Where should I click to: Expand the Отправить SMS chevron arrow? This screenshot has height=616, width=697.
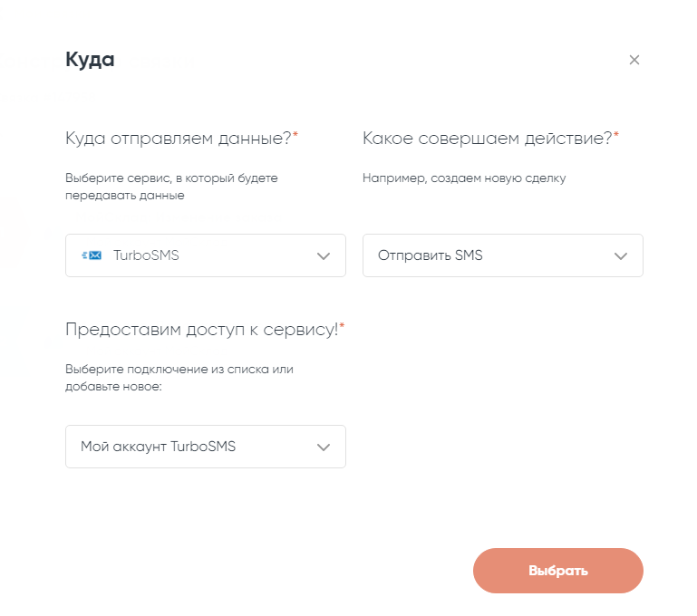click(621, 256)
